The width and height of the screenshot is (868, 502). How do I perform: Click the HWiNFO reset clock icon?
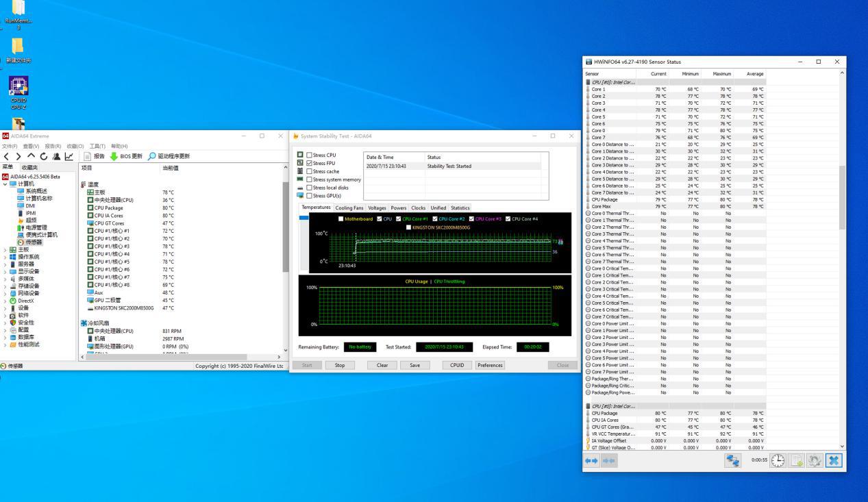[778, 461]
